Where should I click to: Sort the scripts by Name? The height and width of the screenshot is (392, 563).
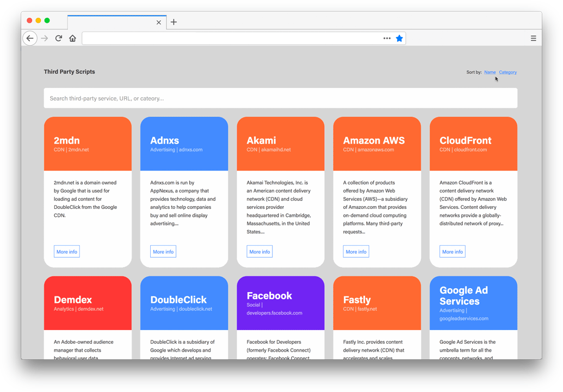coord(490,72)
